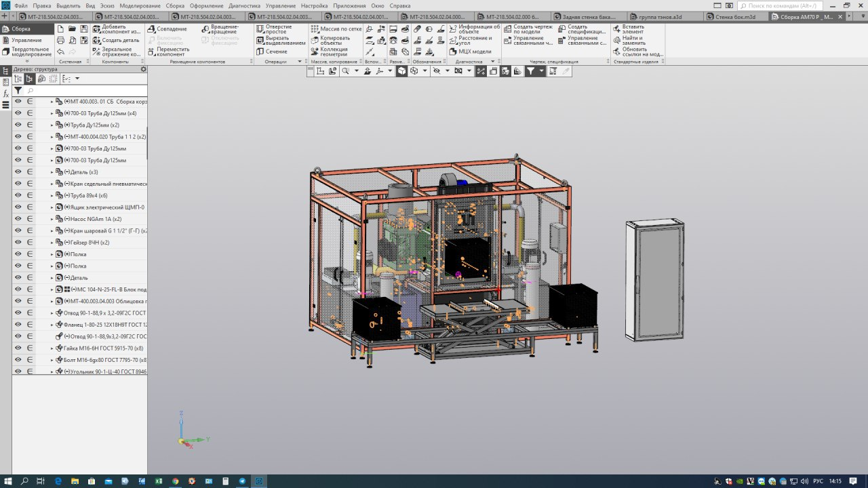Open the tree panel settings gear
The height and width of the screenshot is (488, 868).
click(143, 69)
